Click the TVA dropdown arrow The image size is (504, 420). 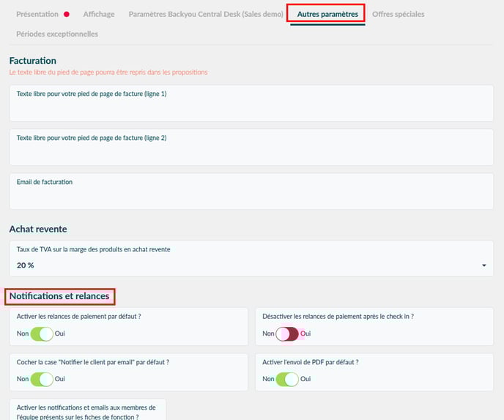pyautogui.click(x=483, y=265)
